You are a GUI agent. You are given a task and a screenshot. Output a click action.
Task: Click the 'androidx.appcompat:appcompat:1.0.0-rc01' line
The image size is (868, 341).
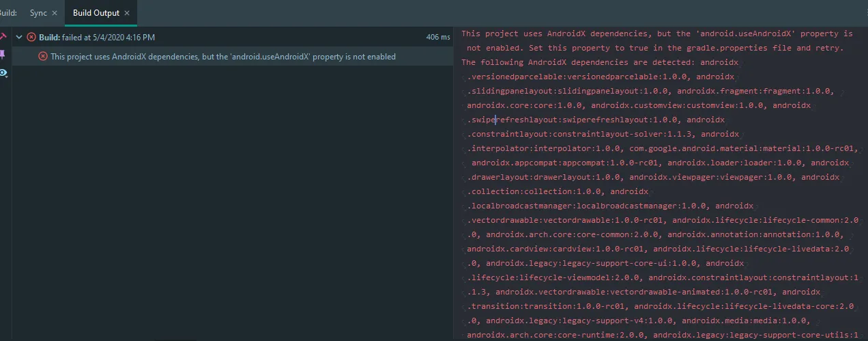(x=660, y=163)
